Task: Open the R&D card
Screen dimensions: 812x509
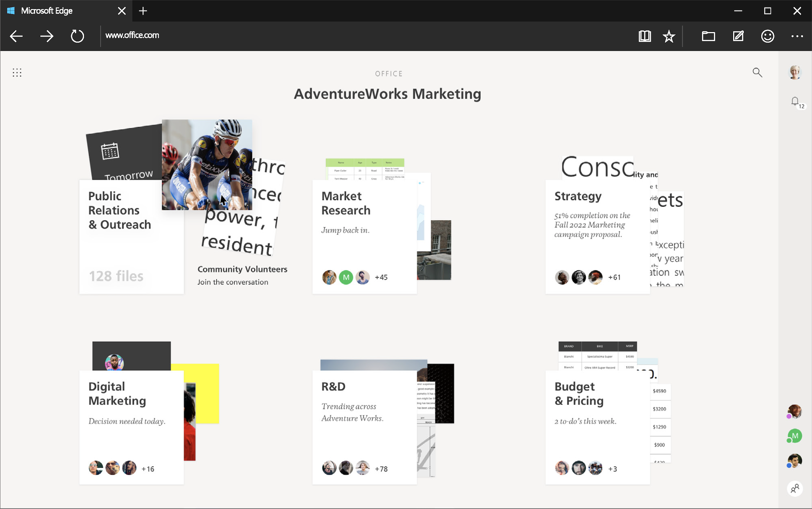Action: click(364, 428)
